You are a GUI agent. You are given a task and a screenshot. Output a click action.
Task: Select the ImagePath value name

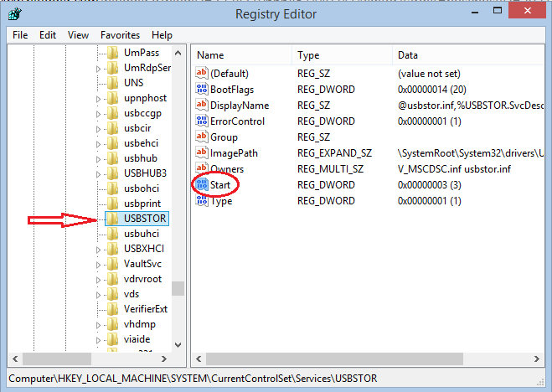coord(234,153)
